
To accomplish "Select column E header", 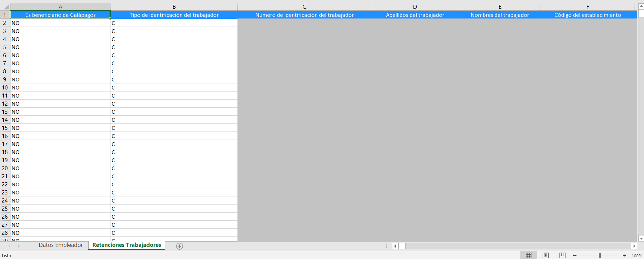I will pos(500,7).
